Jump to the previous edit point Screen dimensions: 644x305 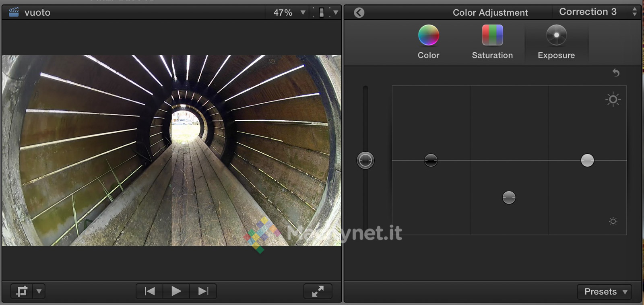[x=150, y=291]
